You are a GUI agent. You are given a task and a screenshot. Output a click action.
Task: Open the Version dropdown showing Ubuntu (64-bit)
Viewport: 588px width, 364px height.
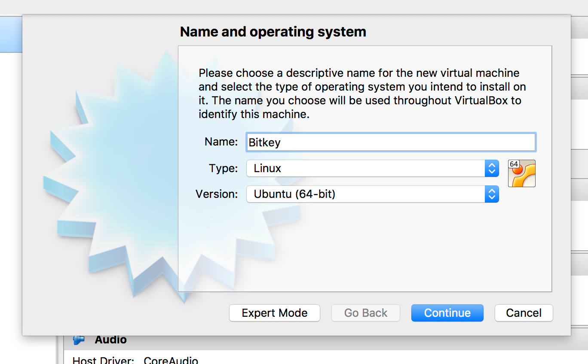tap(372, 194)
